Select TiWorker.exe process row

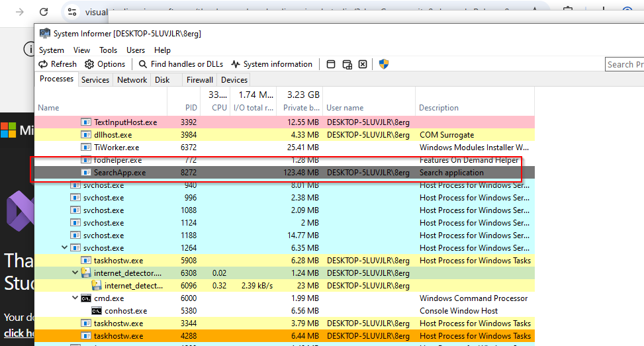tap(285, 148)
